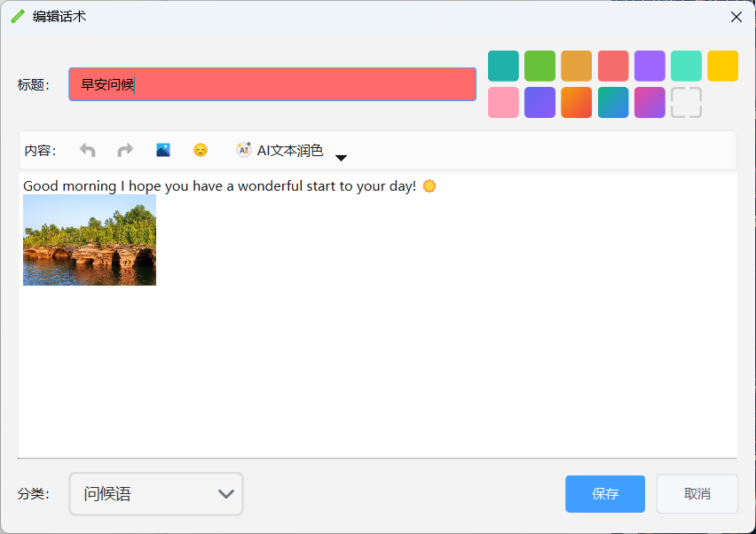Open the emoji picker icon
Image resolution: width=756 pixels, height=534 pixels.
201,151
